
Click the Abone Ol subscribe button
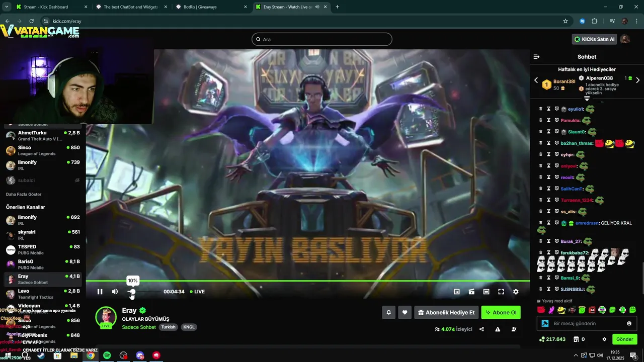pyautogui.click(x=501, y=312)
